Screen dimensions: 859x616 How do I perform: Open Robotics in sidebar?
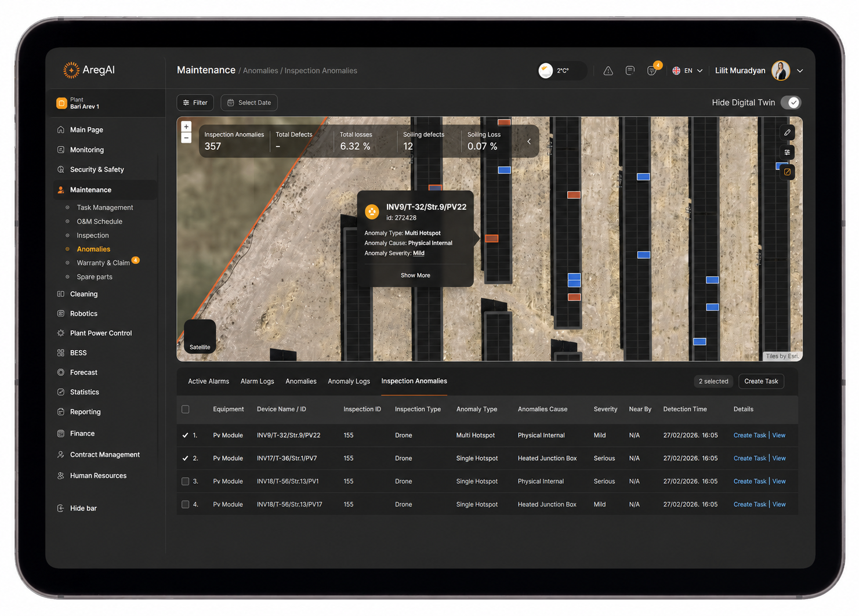[84, 314]
